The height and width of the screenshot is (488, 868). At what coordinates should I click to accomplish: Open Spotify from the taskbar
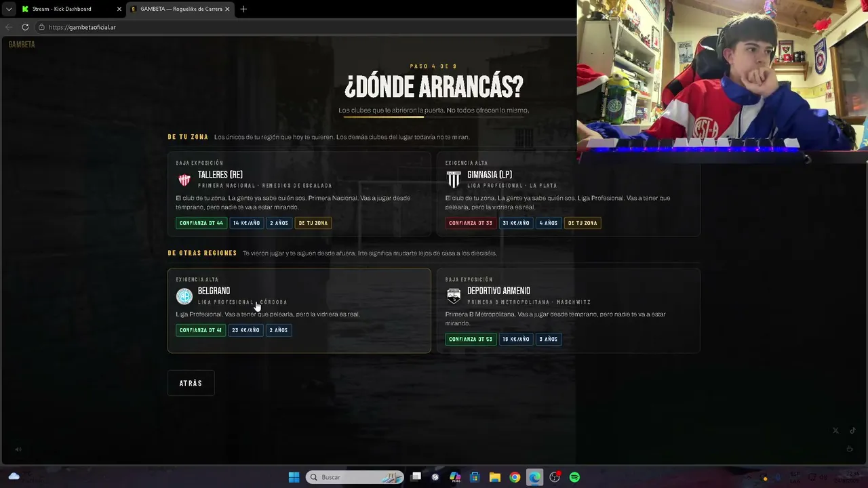(x=574, y=477)
